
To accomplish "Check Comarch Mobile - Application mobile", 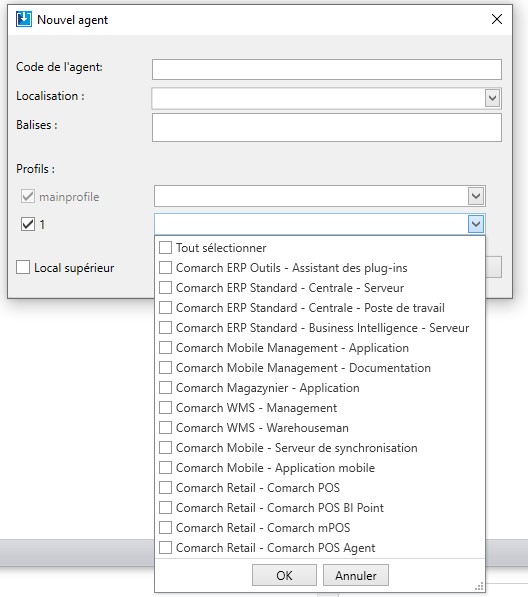I will [x=165, y=468].
